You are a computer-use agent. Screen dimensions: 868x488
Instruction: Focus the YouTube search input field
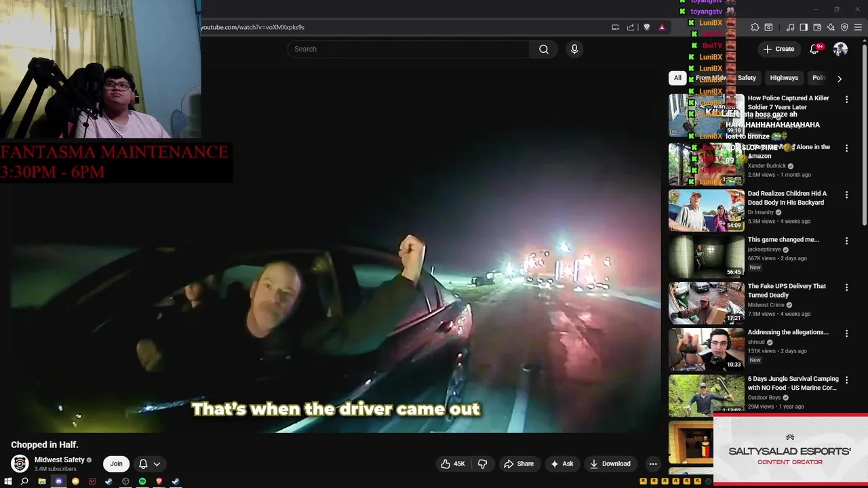tap(408, 49)
